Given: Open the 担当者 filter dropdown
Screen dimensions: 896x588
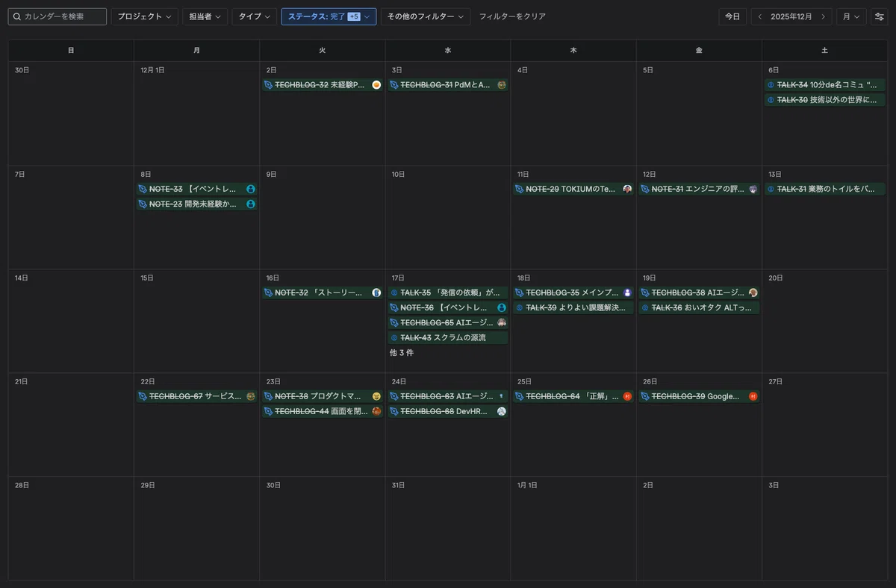Looking at the screenshot, I should click(x=205, y=16).
